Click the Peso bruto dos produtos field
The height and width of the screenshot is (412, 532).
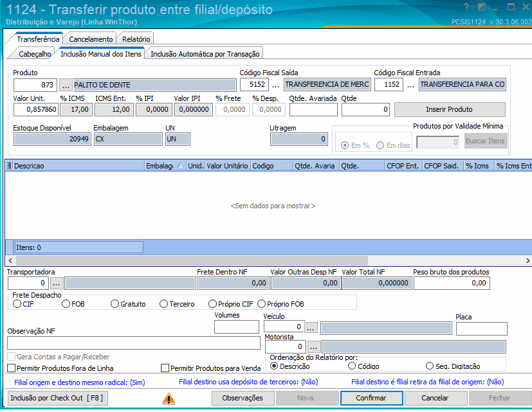(x=452, y=283)
